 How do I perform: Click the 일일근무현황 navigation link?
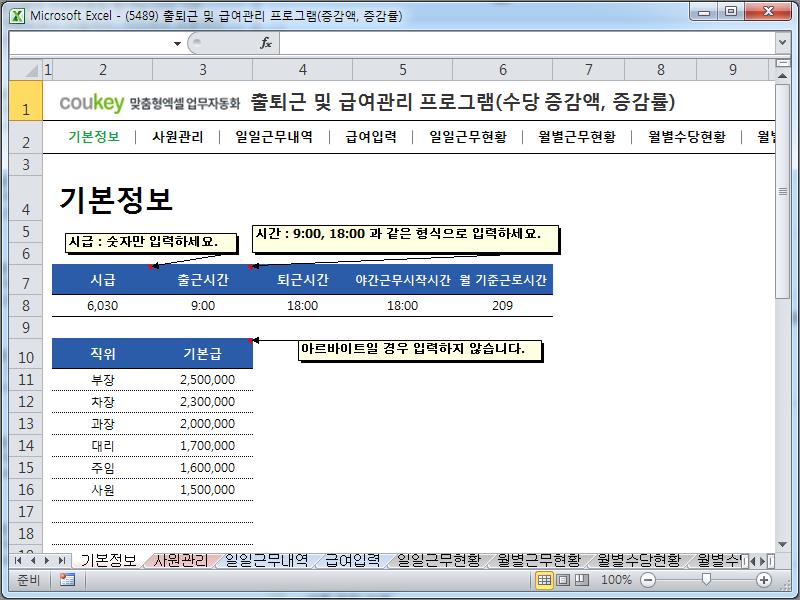coord(468,137)
